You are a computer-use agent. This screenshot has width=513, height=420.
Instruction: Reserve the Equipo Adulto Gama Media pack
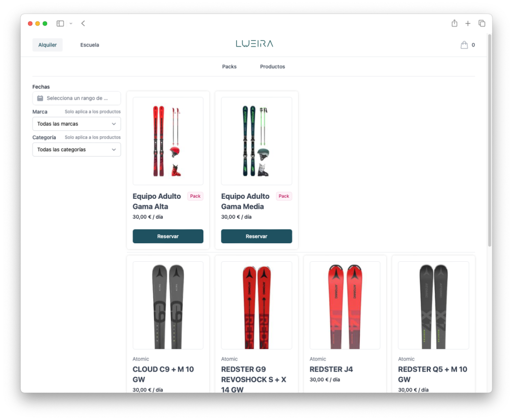[x=256, y=236]
